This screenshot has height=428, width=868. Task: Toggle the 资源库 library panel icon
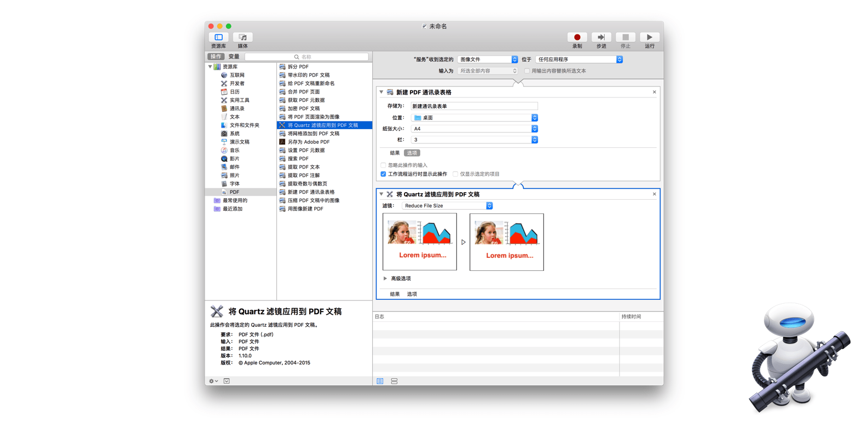coord(218,37)
